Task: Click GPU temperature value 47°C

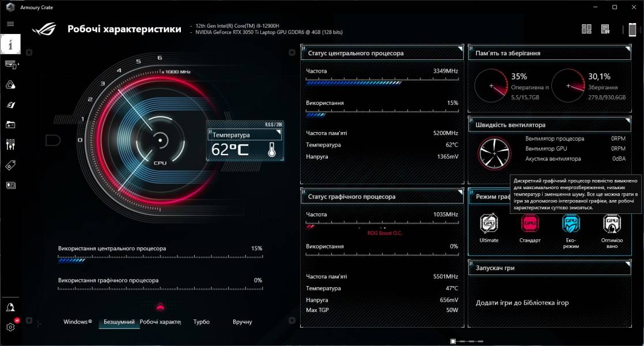Action: click(x=452, y=288)
